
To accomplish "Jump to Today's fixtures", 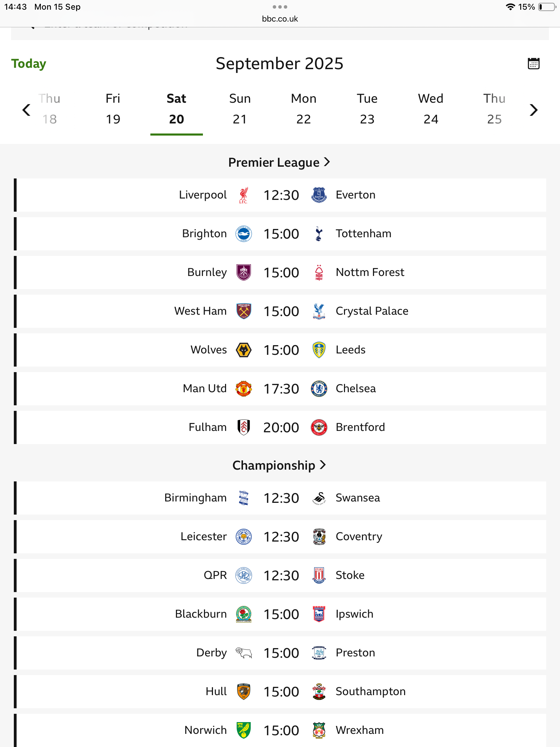I will [29, 64].
